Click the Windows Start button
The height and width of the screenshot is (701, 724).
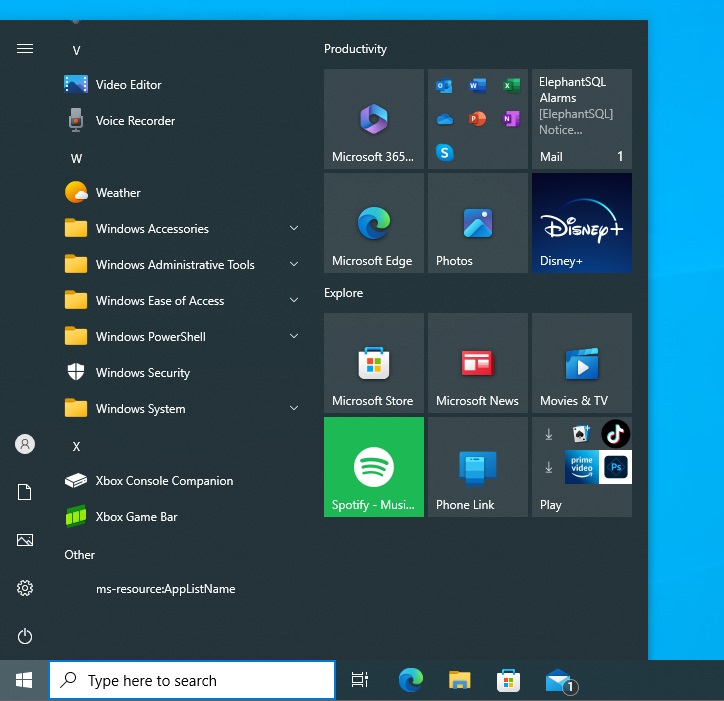click(24, 680)
